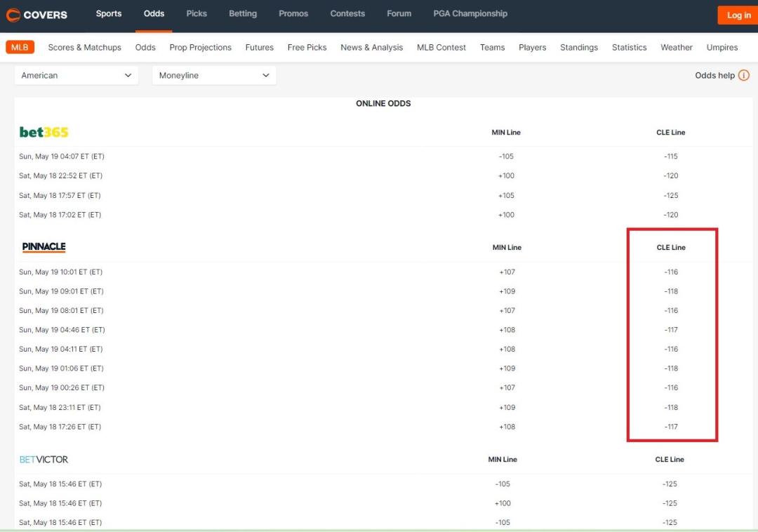Click Pinnacle 04:46 ET -117 CLE value
Screen dimensions: 758x532
click(x=671, y=330)
